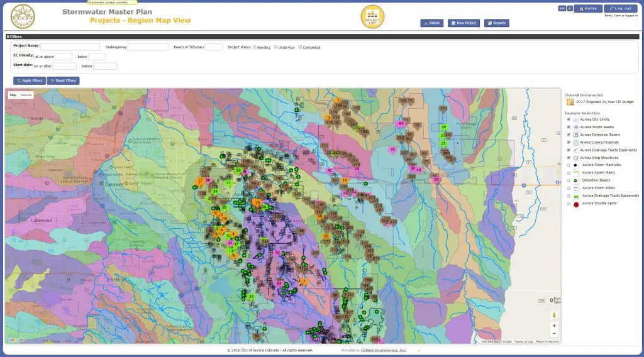
Task: Zoom out using the map minus button
Action: [554, 333]
